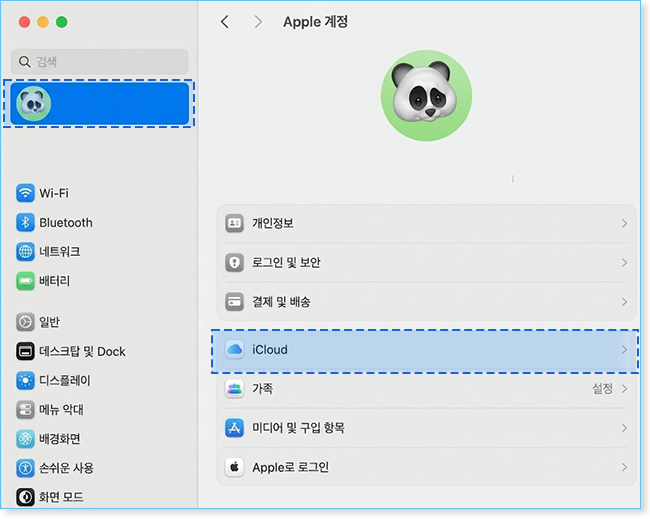The width and height of the screenshot is (650, 519).
Task: Select the 네트워크 globe icon
Action: tap(25, 252)
